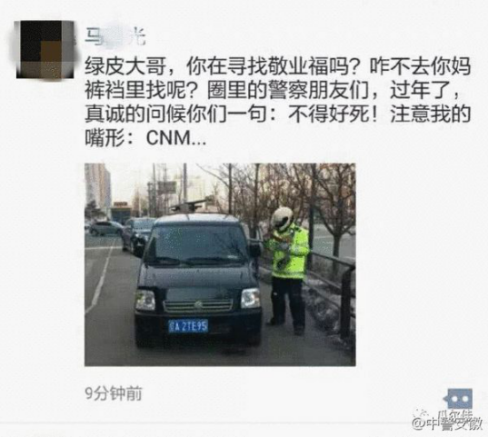Open the poster's name starting with 马
Image resolution: width=489 pixels, height=437 pixels.
(115, 37)
